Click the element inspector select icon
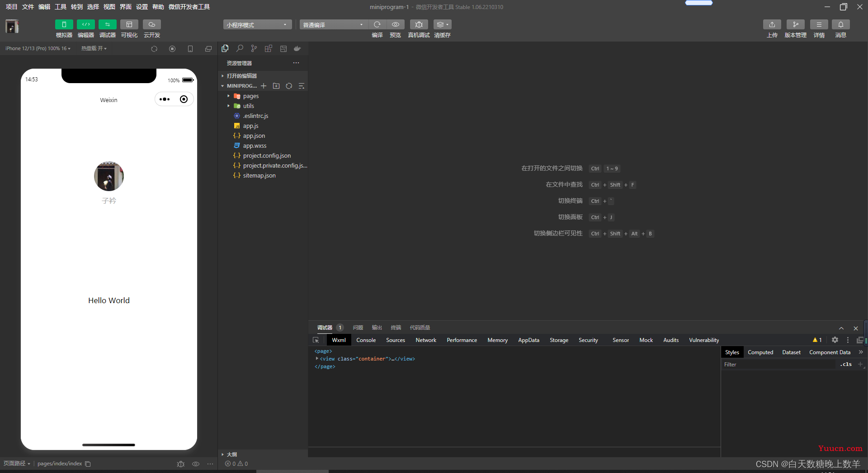Viewport: 868px width, 473px height. click(316, 340)
